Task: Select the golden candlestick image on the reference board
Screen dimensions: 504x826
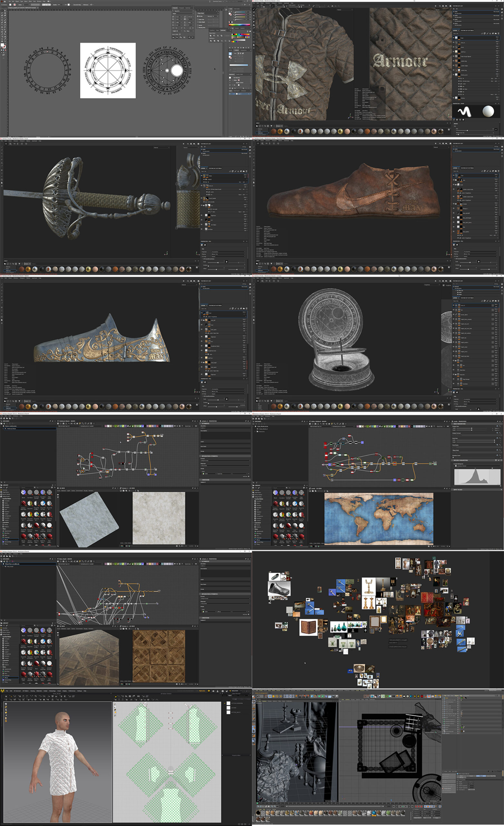Action: click(368, 586)
